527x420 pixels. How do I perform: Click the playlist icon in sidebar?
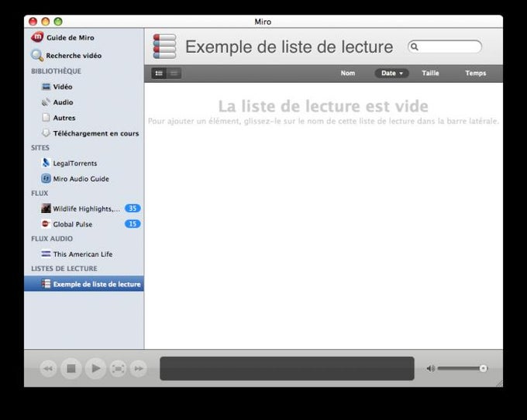[x=46, y=284]
